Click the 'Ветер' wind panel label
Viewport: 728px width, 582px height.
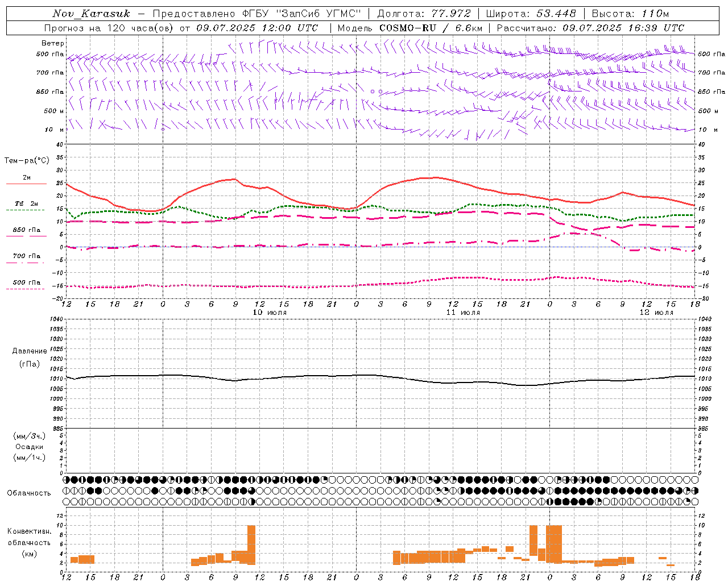point(53,43)
